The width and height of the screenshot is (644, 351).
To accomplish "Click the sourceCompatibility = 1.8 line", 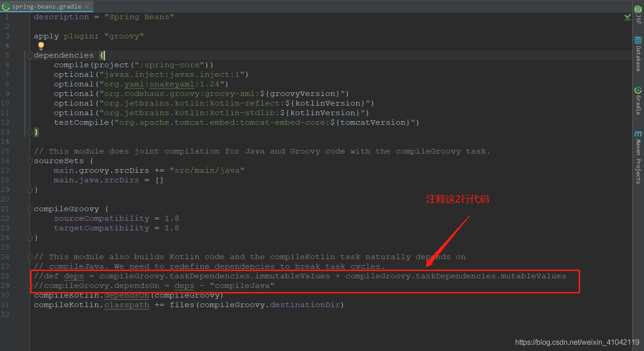I will coord(116,218).
